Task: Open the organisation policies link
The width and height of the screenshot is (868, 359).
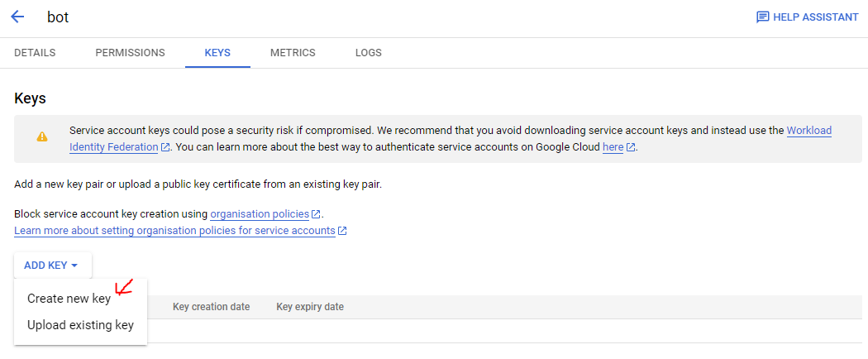Action: (x=260, y=214)
